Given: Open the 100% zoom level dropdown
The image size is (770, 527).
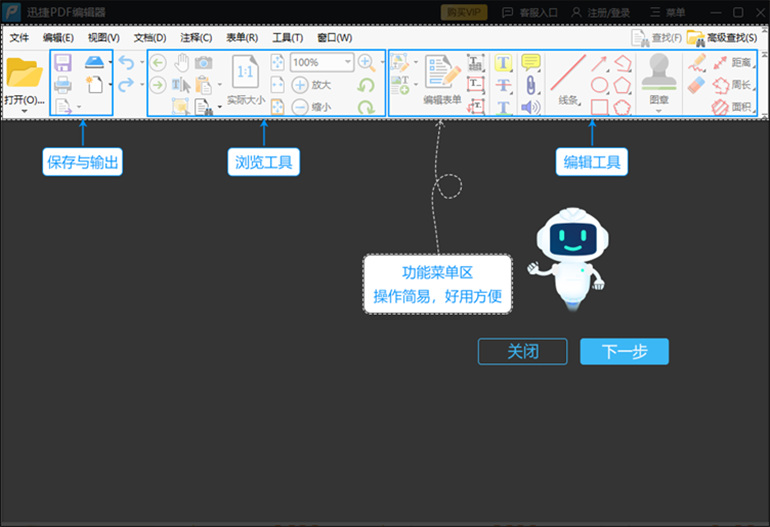Looking at the screenshot, I should pyautogui.click(x=347, y=62).
